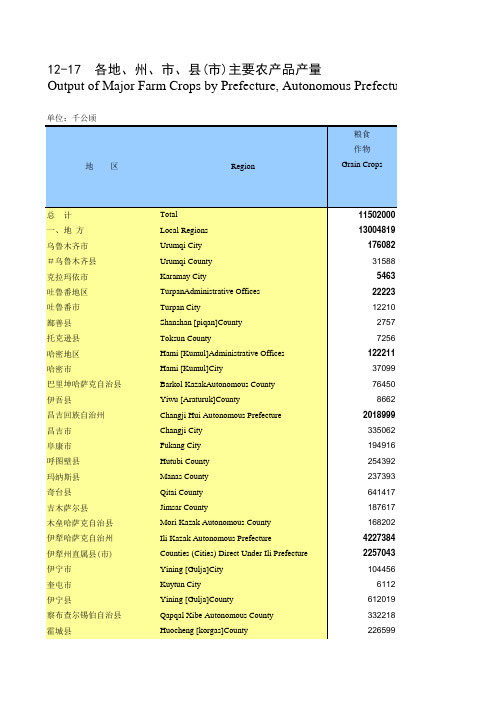The height and width of the screenshot is (702, 496).
Task: Select the value 11502000
Action: (x=376, y=215)
